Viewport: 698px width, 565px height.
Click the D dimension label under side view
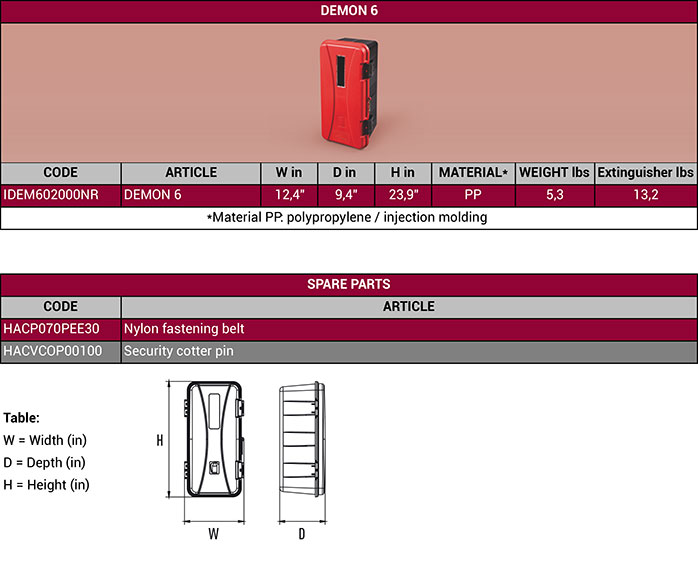click(x=301, y=534)
